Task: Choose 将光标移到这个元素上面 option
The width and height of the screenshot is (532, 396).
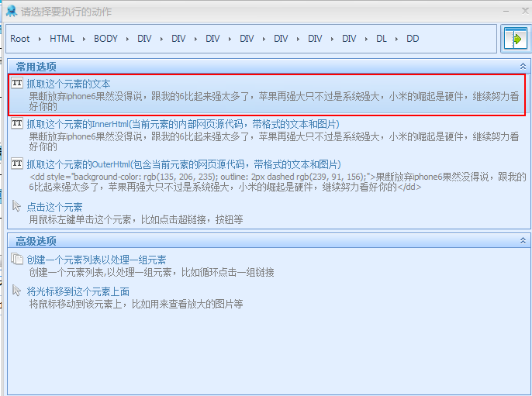Action: [x=78, y=291]
